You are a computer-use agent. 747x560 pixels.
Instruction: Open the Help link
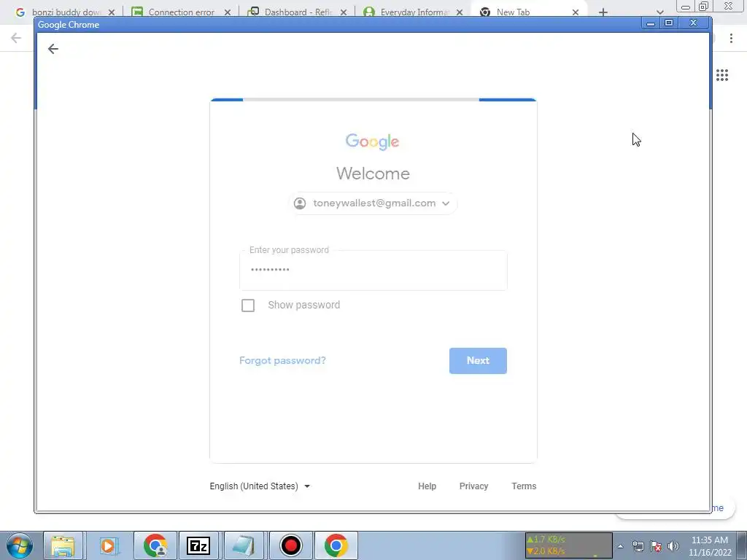(x=427, y=486)
